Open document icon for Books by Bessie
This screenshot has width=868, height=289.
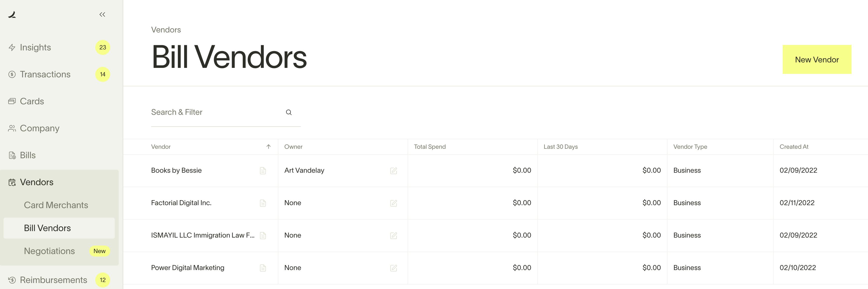coord(263,171)
